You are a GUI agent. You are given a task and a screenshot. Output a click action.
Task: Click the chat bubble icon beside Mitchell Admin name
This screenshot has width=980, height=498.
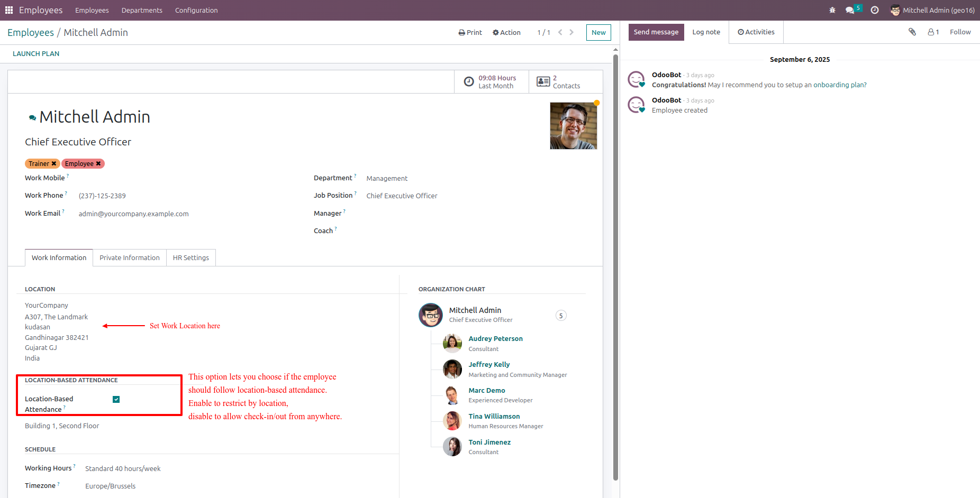click(32, 117)
